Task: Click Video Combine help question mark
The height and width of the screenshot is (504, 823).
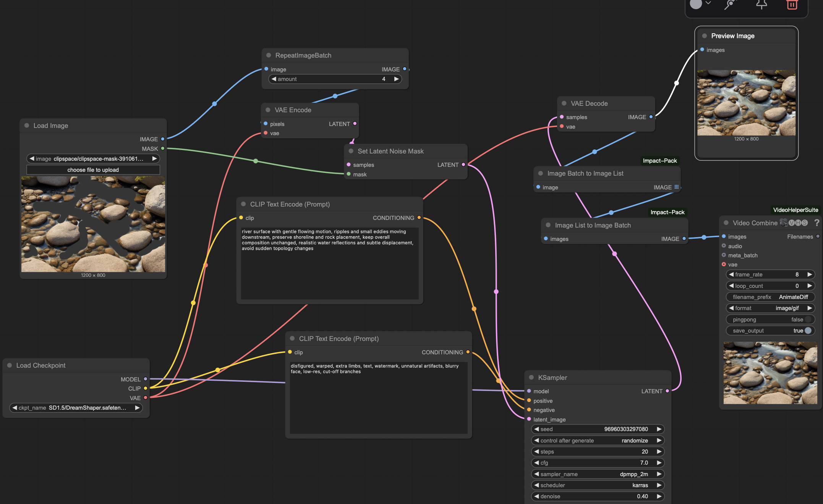Action: coord(817,223)
